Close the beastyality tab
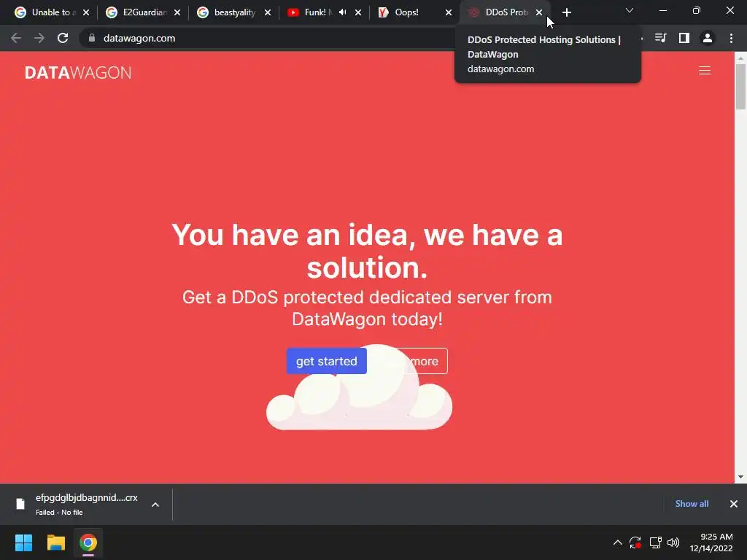Image resolution: width=747 pixels, height=560 pixels. click(268, 12)
